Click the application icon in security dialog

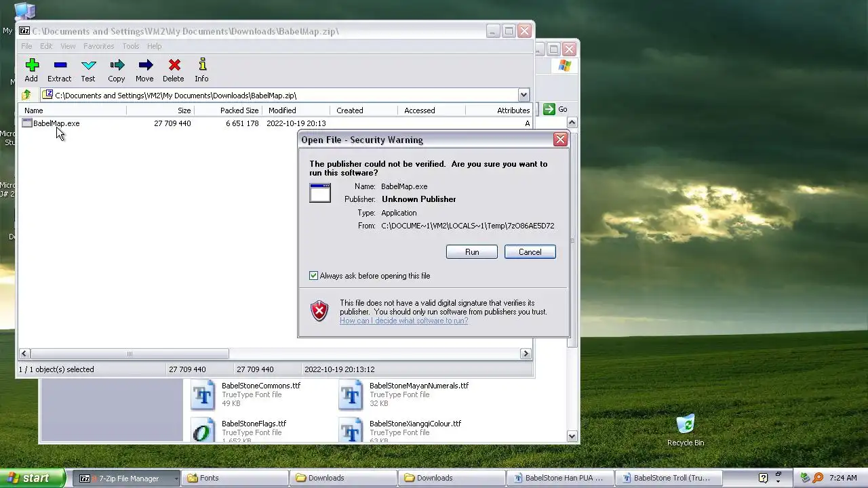(320, 192)
